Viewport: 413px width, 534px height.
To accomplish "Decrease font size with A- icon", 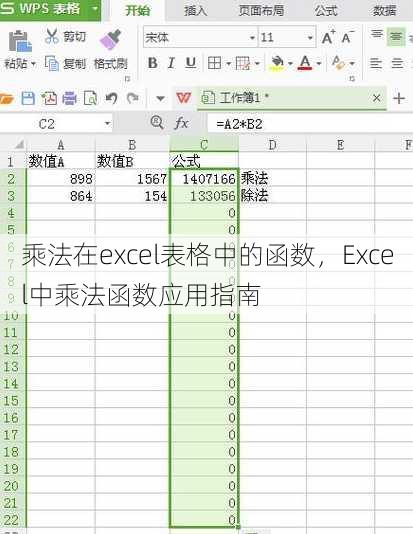I will click(x=347, y=37).
